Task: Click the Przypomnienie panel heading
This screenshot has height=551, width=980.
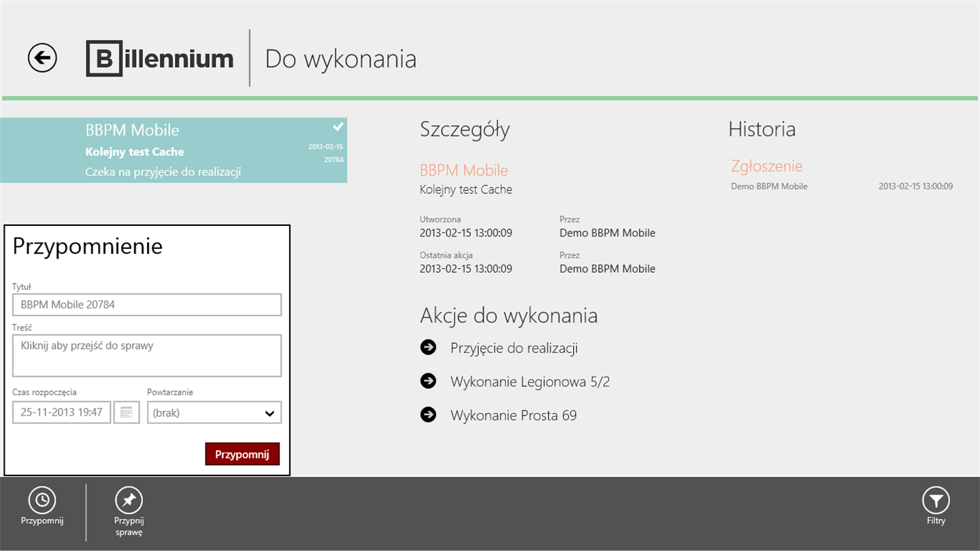Action: (88, 246)
